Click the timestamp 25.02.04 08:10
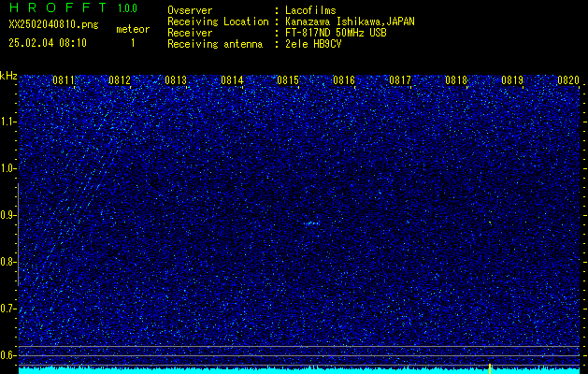 [x=48, y=43]
